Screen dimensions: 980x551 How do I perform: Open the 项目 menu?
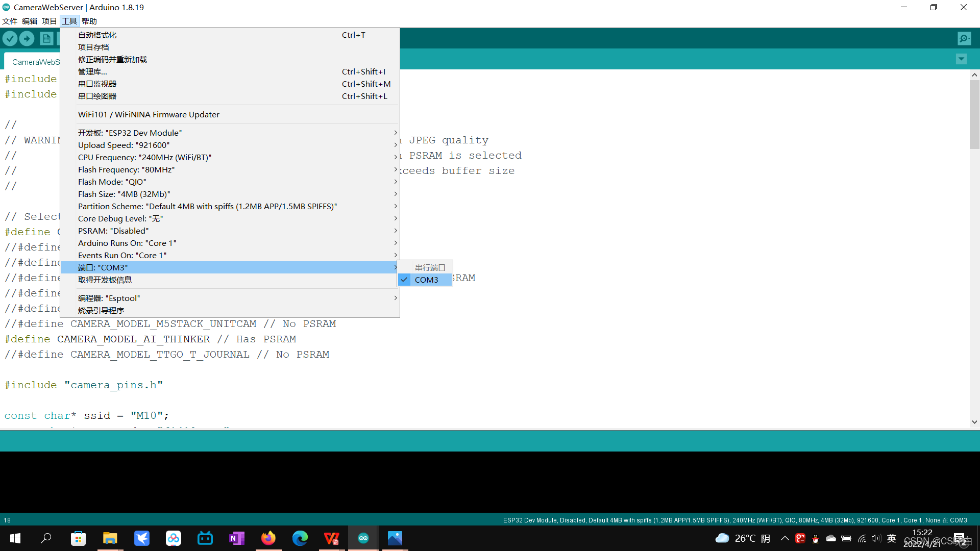tap(49, 21)
